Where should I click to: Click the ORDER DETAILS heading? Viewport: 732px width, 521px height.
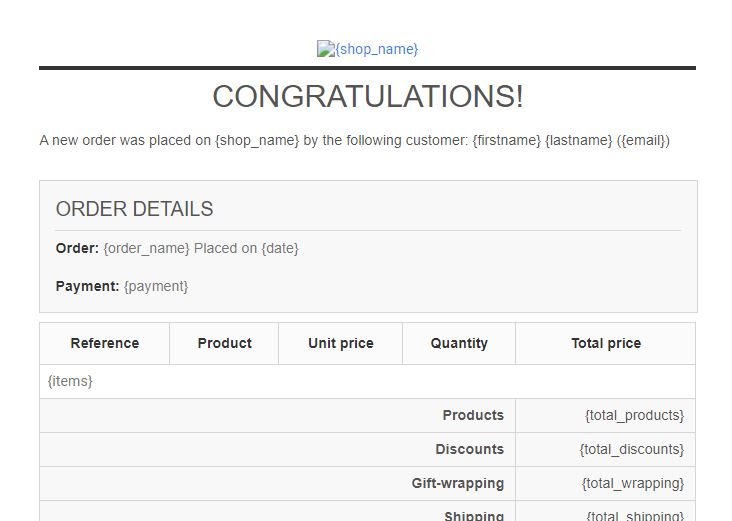point(134,209)
